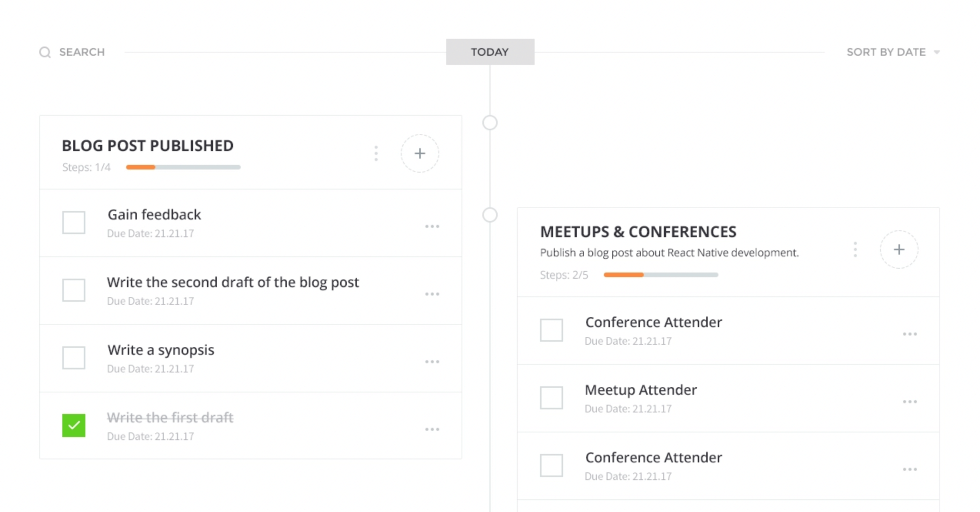Image resolution: width=980 pixels, height=512 pixels.
Task: Open options for second draft task
Action: click(432, 294)
